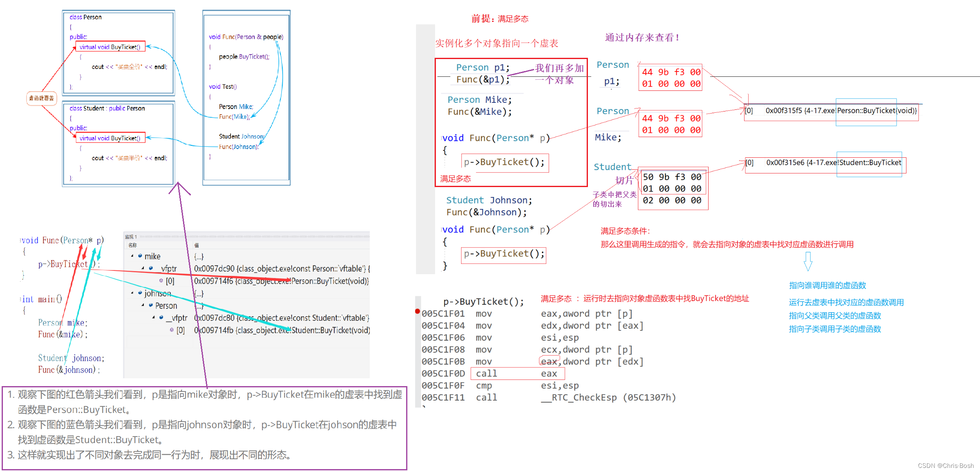This screenshot has width=980, height=472.
Task: Click the code line Func(&p1);
Action: pyautogui.click(x=483, y=79)
